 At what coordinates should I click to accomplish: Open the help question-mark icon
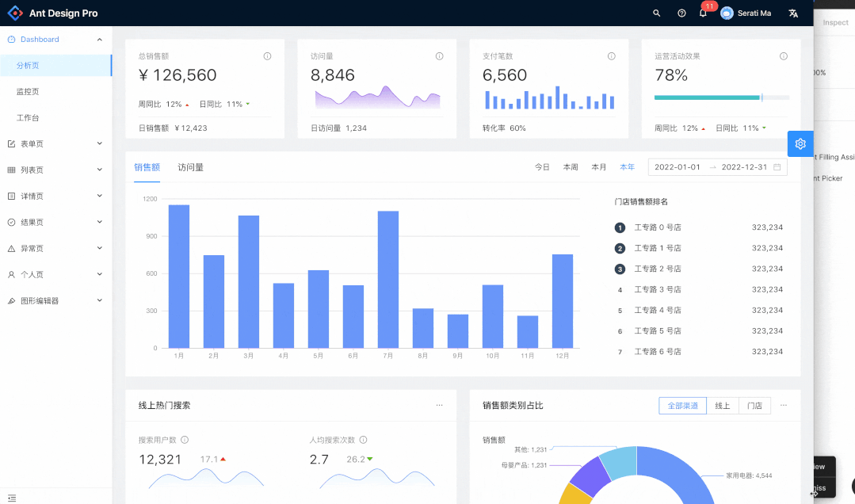click(681, 13)
